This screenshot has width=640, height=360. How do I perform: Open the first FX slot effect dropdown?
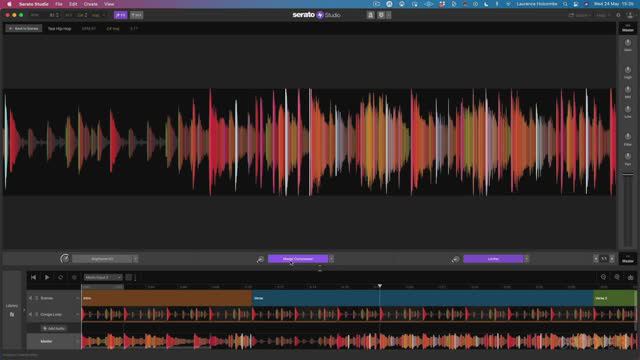coord(102,259)
